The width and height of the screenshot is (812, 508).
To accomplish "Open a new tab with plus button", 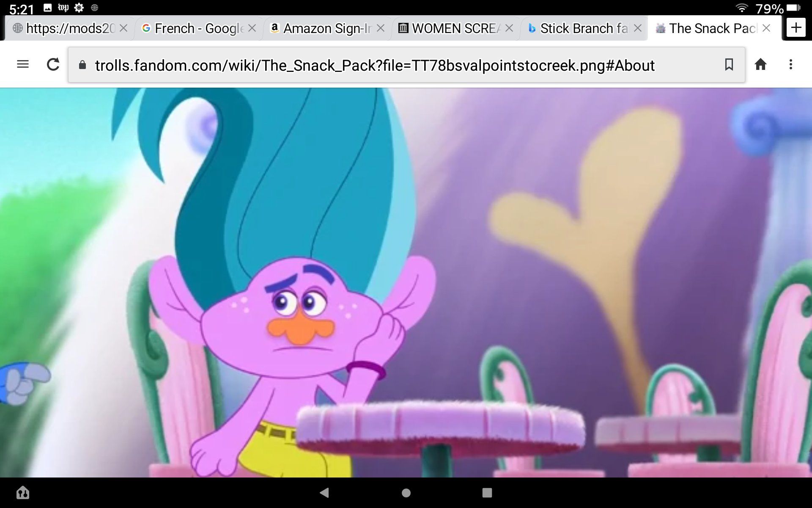I will click(x=796, y=28).
